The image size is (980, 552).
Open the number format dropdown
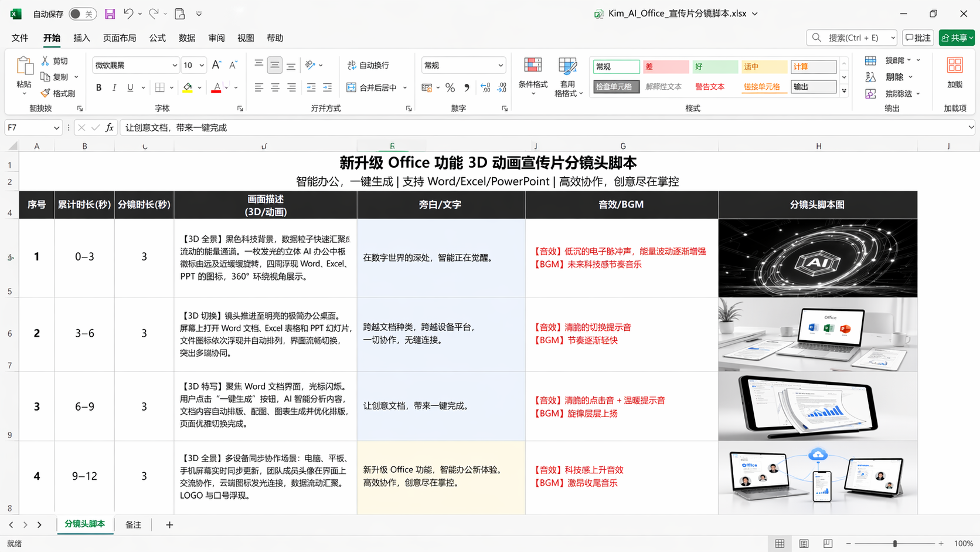(501, 65)
